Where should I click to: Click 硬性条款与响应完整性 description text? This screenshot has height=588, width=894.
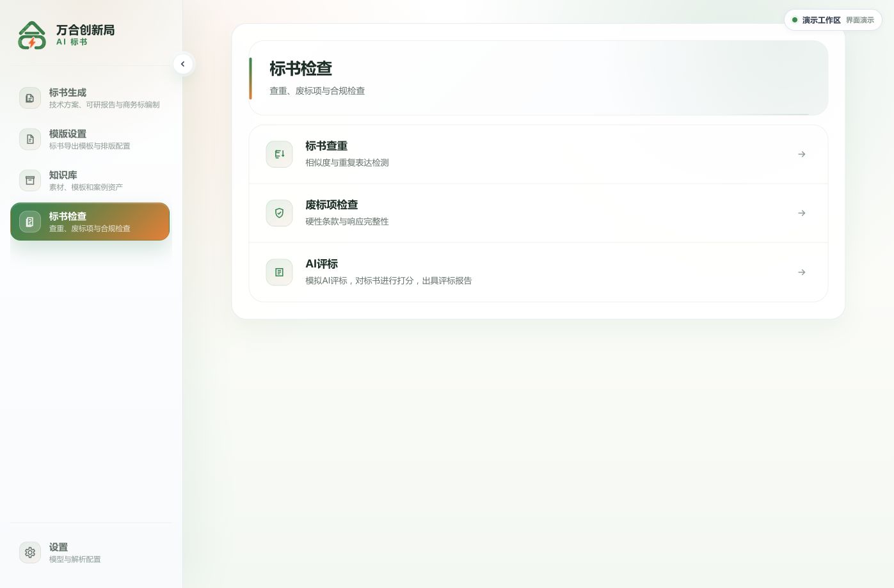point(347,221)
